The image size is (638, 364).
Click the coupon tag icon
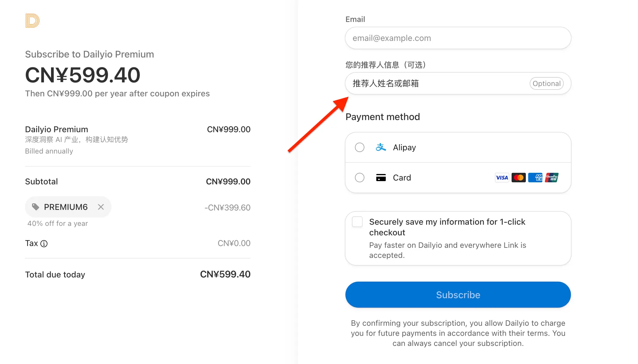tap(36, 207)
